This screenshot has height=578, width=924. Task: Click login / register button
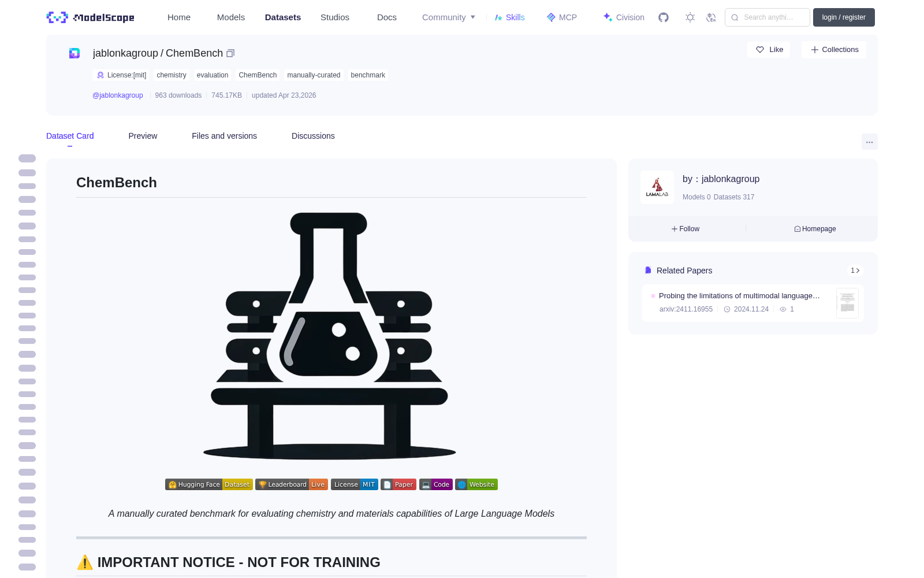(844, 17)
